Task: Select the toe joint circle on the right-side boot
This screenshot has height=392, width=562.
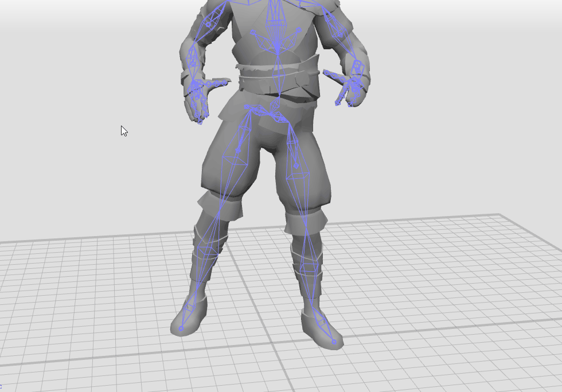Action: (x=334, y=342)
